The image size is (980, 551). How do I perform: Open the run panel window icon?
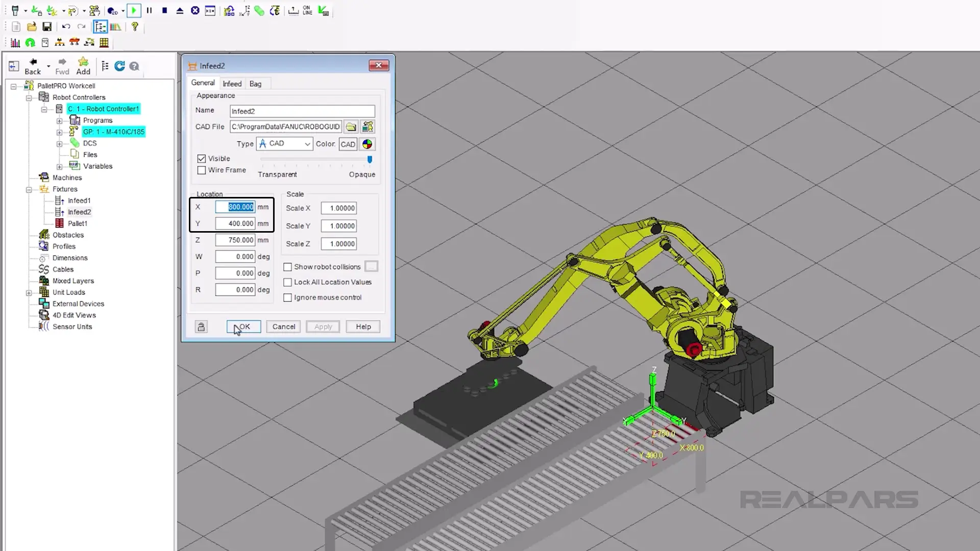[210, 11]
